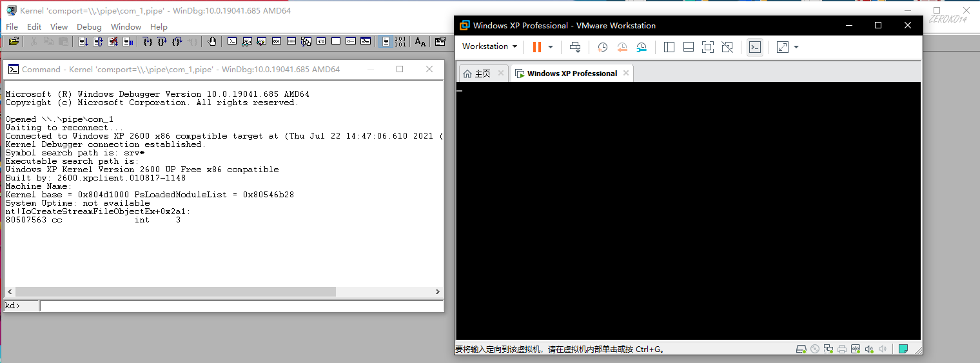Open the Workstation dropdown menu in VMware

point(489,46)
